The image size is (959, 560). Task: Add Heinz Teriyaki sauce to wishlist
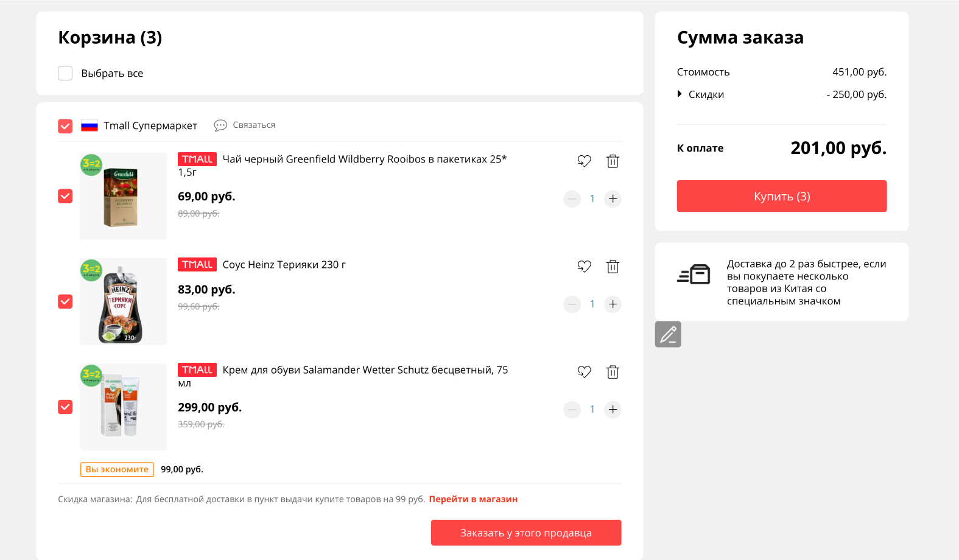584,267
